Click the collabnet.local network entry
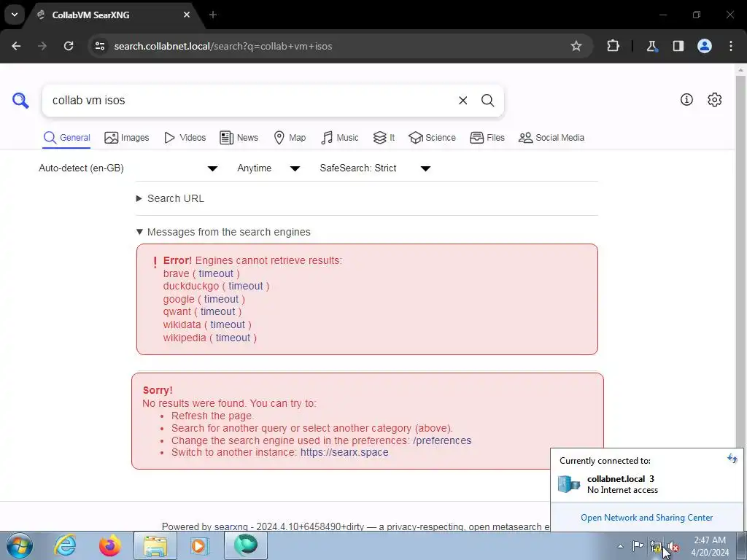The height and width of the screenshot is (560, 747). pyautogui.click(x=646, y=484)
